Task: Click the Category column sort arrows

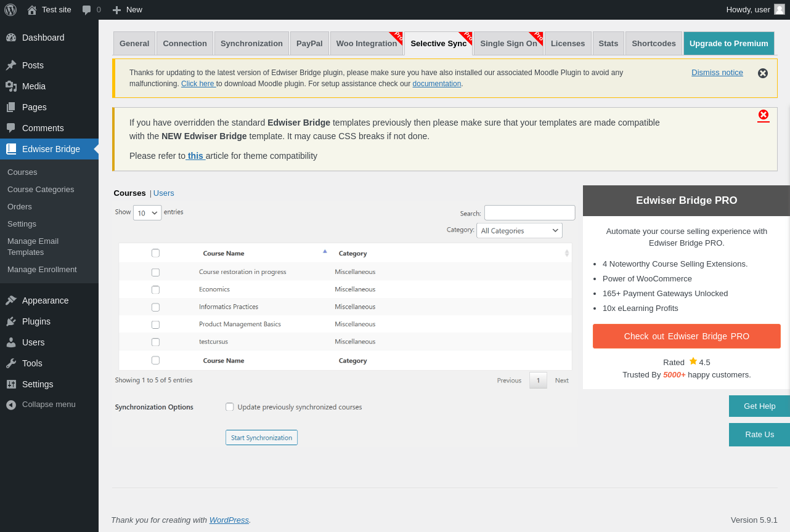Action: point(567,253)
